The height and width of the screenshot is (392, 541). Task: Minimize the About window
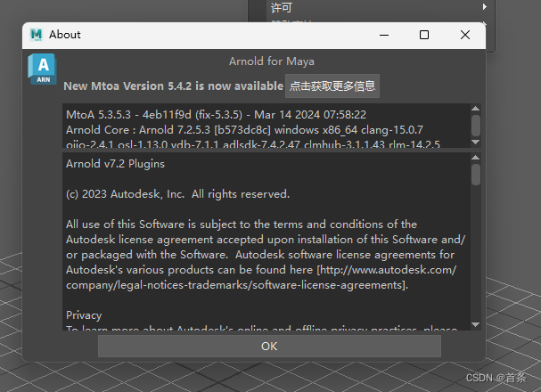[x=384, y=35]
